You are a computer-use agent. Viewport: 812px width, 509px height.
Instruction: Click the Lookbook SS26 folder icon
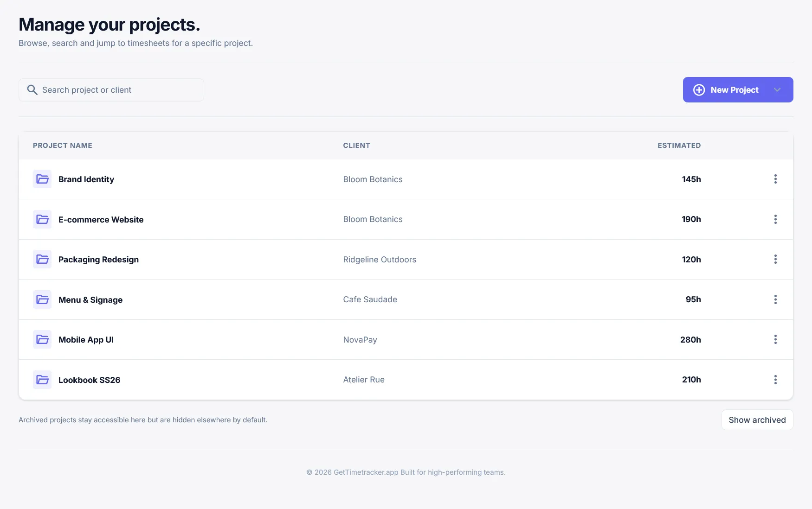[42, 380]
